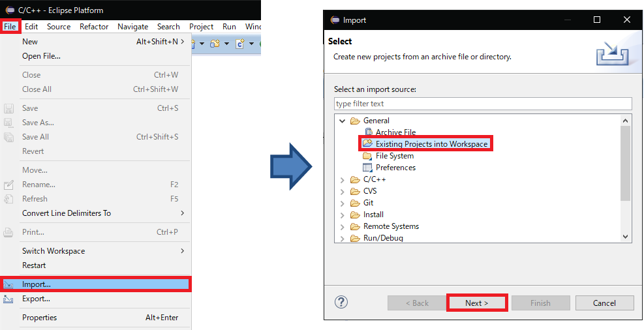The image size is (644, 330).
Task: Expand the Git import category
Action: point(342,203)
